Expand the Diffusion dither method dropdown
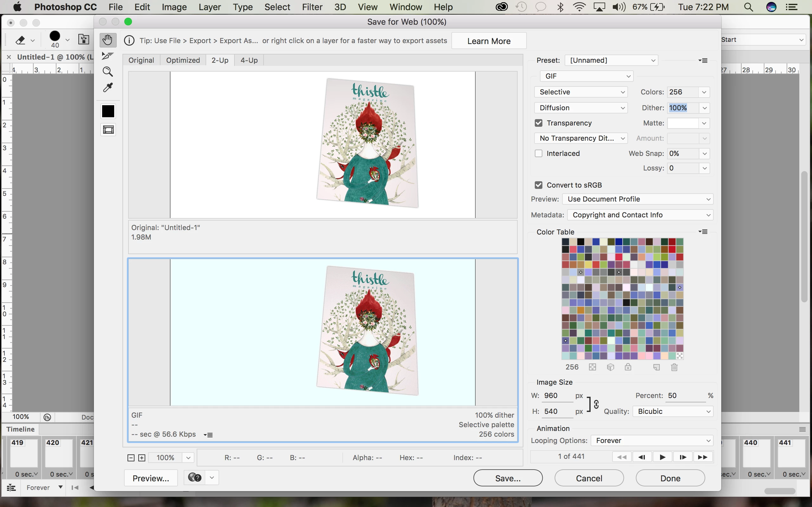Viewport: 812px width, 507px height. pyautogui.click(x=581, y=108)
